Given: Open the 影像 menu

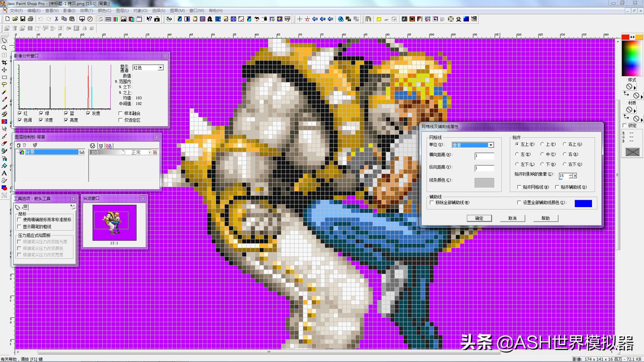Looking at the screenshot, I should click(69, 10).
